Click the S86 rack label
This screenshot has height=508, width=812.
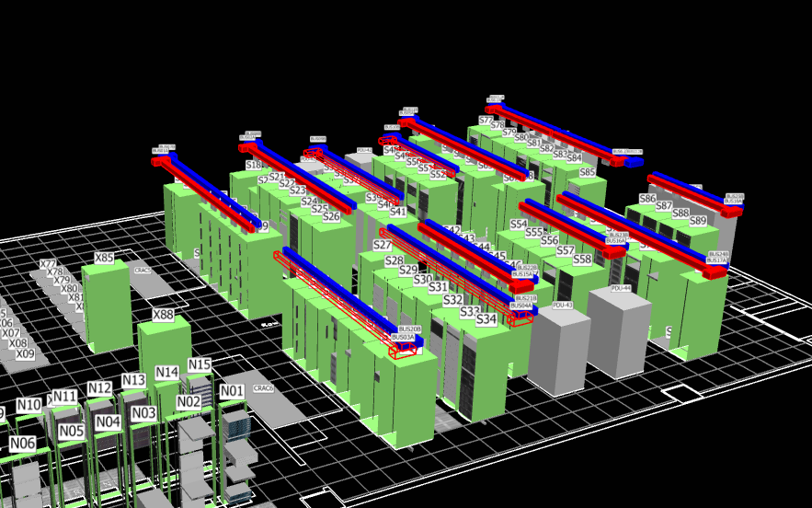tap(647, 199)
